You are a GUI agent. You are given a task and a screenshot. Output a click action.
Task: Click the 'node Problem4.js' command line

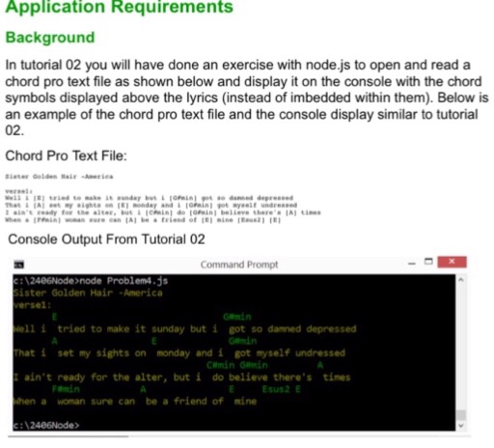(x=91, y=281)
